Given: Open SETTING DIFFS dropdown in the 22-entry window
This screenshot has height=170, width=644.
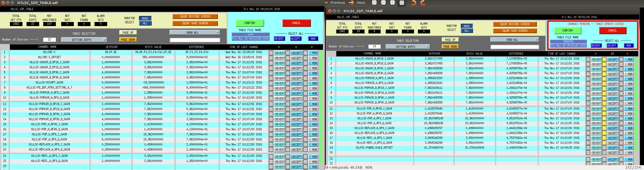Looking at the screenshot, I should 84,40.
